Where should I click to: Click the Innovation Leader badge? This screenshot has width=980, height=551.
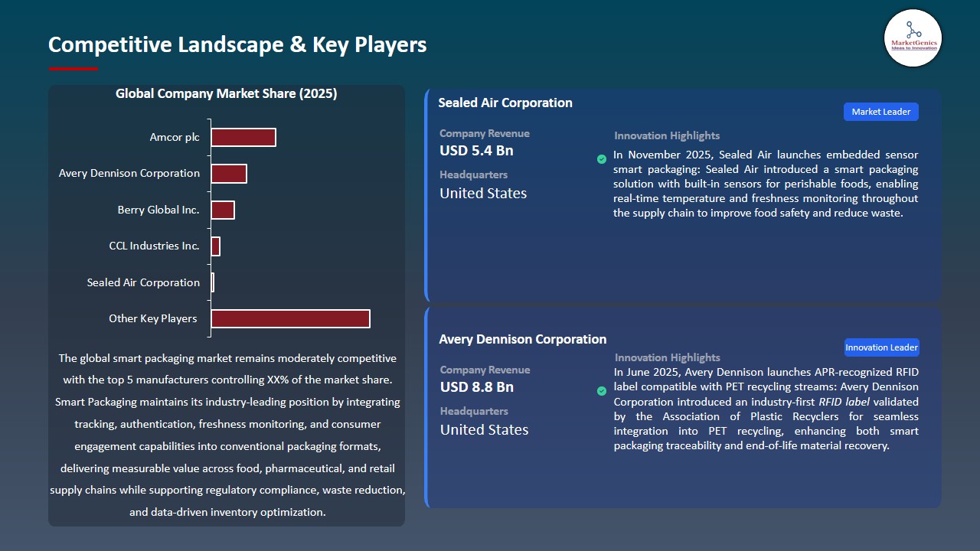click(880, 347)
